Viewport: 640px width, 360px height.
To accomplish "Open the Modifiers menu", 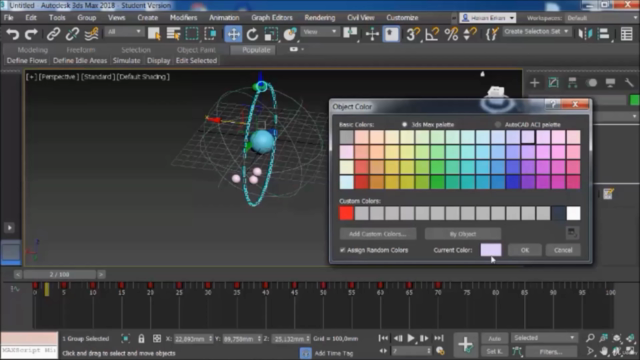I will [183, 18].
